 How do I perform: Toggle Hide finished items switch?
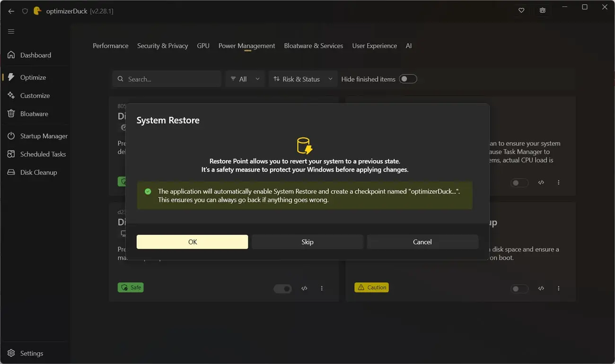[408, 79]
